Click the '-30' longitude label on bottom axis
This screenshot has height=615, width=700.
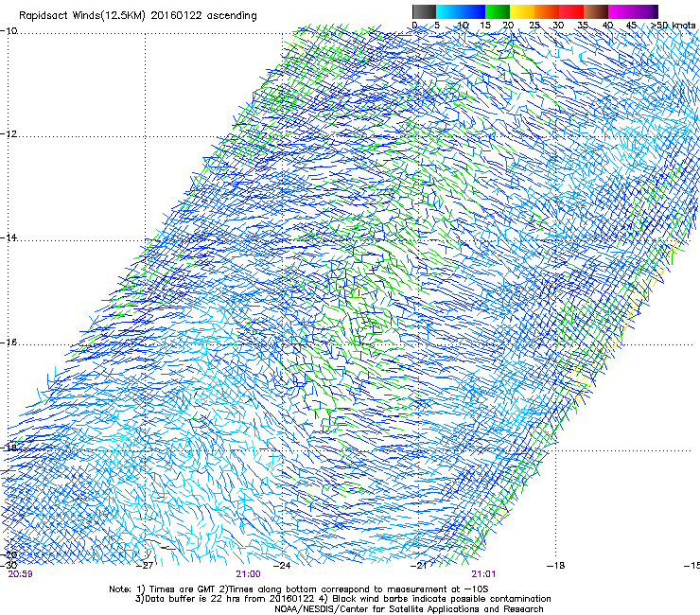pyautogui.click(x=9, y=566)
